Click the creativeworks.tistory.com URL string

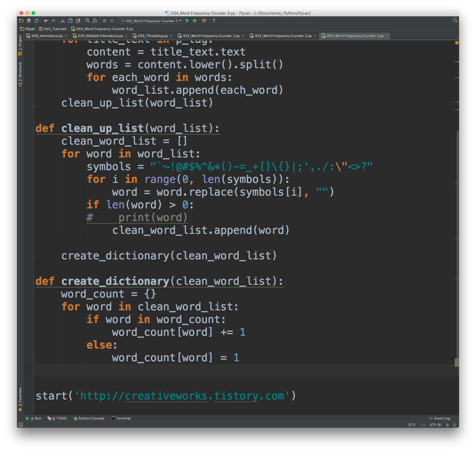(x=182, y=396)
